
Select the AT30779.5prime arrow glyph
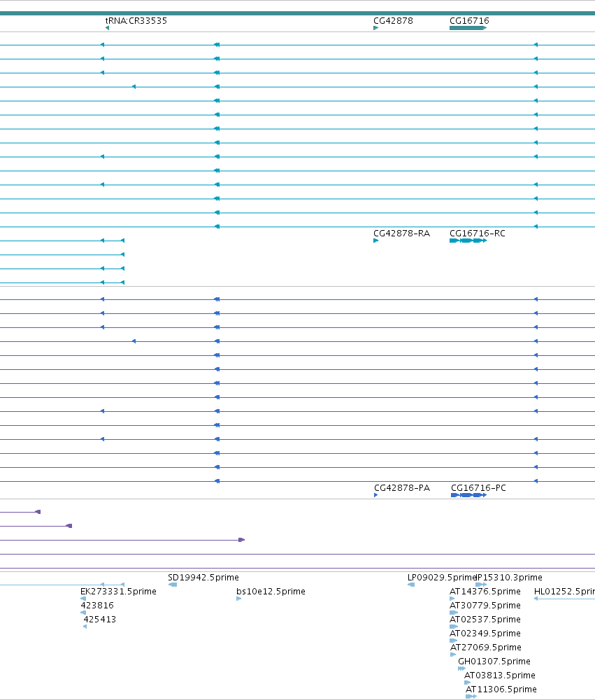point(454,613)
